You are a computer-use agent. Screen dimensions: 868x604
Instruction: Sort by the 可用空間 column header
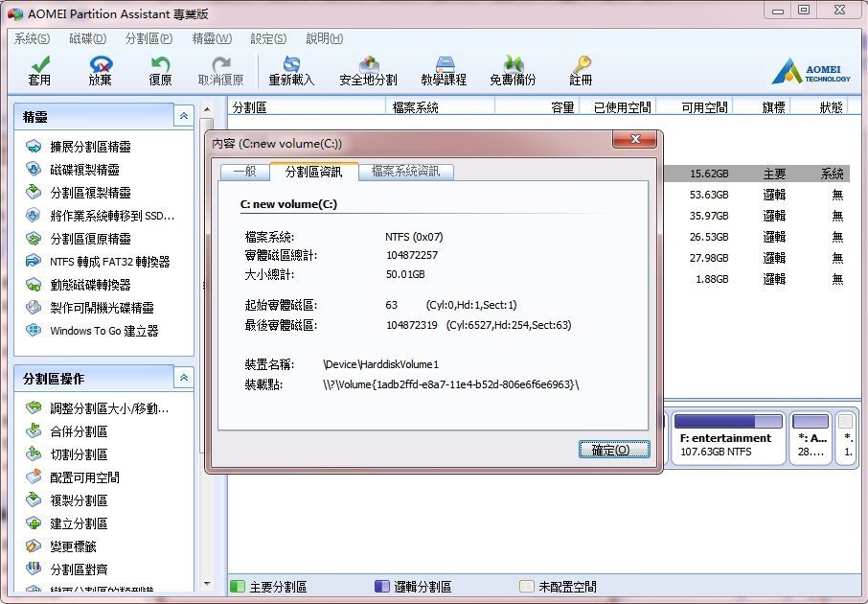tap(695, 107)
